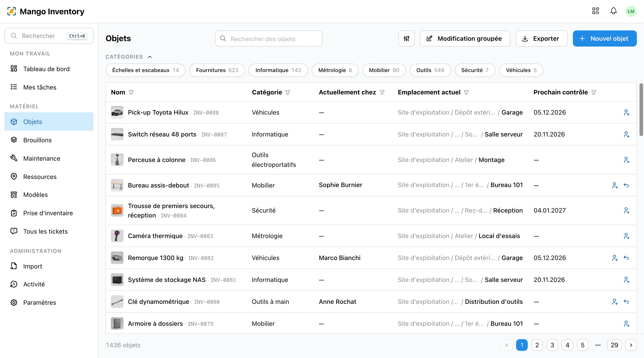The width and height of the screenshot is (644, 358).
Task: Toggle the Outils category chip
Action: click(x=430, y=70)
